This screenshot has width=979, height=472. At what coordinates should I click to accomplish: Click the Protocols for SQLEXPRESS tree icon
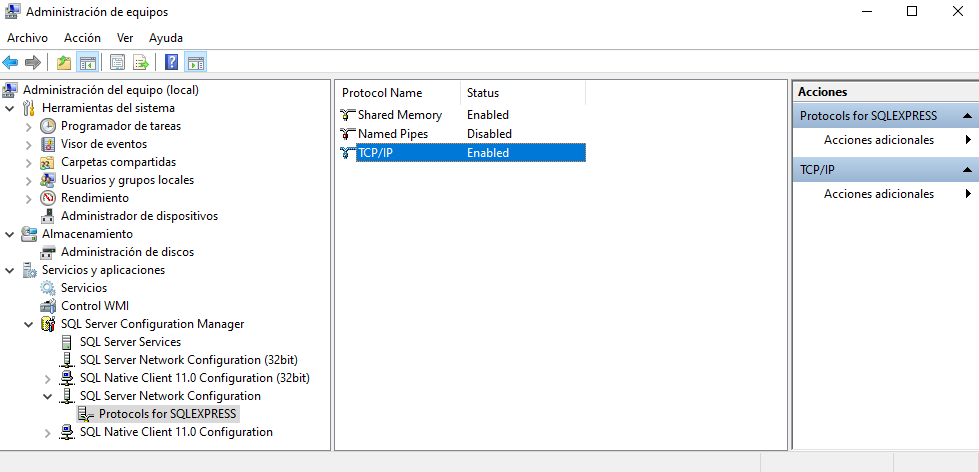point(86,414)
